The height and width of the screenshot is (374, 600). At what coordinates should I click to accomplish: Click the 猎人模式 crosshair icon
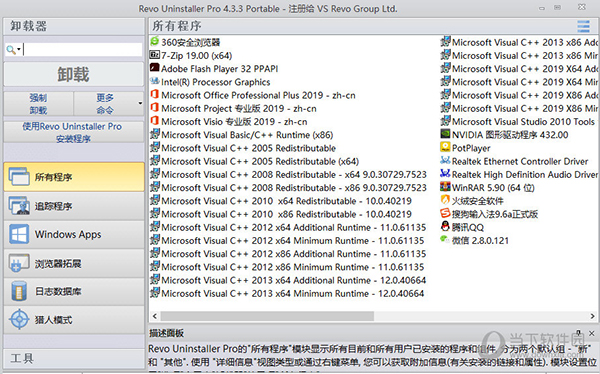19,320
